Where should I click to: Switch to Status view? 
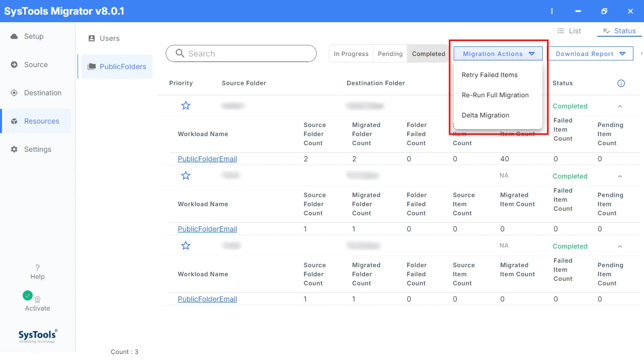(619, 31)
